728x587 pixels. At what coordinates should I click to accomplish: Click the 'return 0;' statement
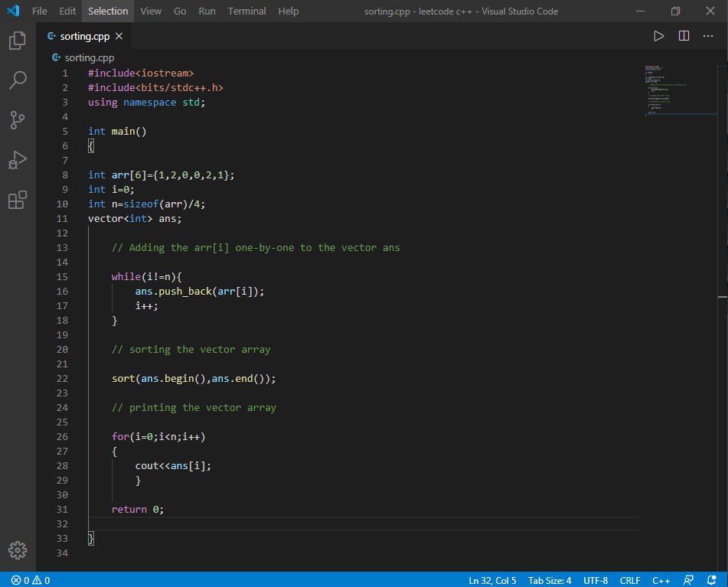(138, 510)
